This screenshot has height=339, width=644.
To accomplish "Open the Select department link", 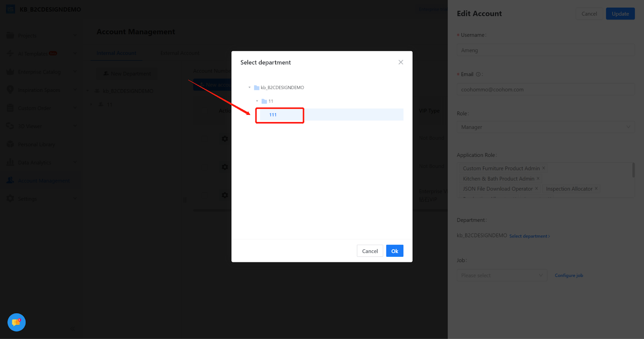I will (x=530, y=236).
